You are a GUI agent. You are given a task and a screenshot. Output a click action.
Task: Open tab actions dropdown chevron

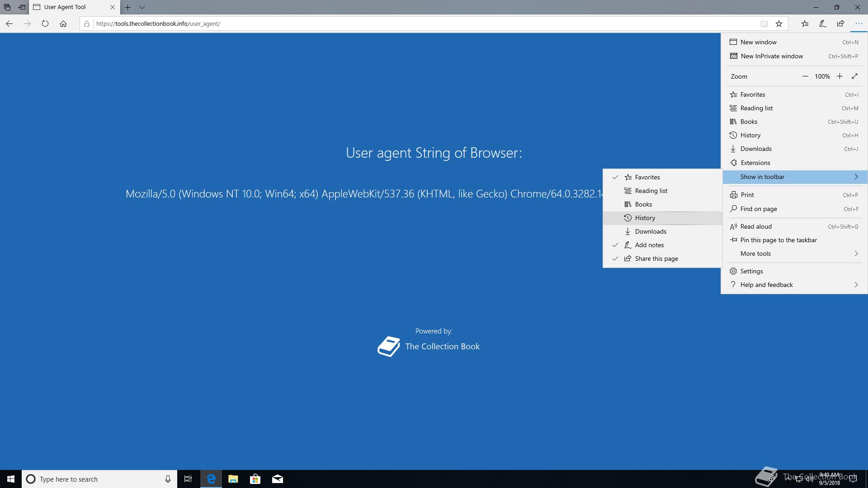coord(142,7)
